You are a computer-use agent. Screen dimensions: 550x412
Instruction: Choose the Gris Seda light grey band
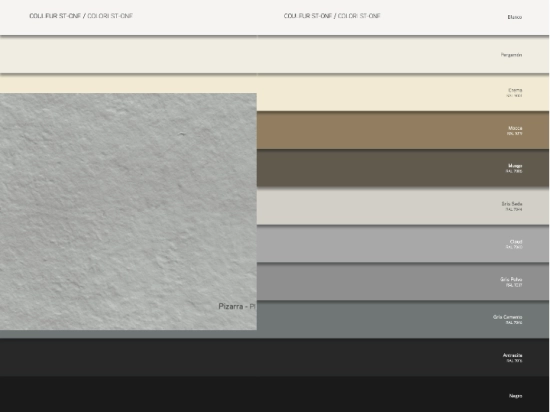click(x=403, y=207)
